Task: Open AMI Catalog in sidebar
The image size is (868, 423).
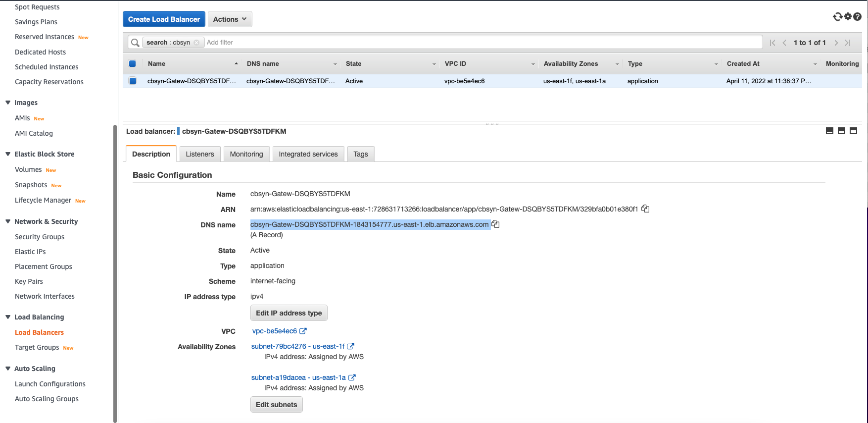Action: (34, 133)
